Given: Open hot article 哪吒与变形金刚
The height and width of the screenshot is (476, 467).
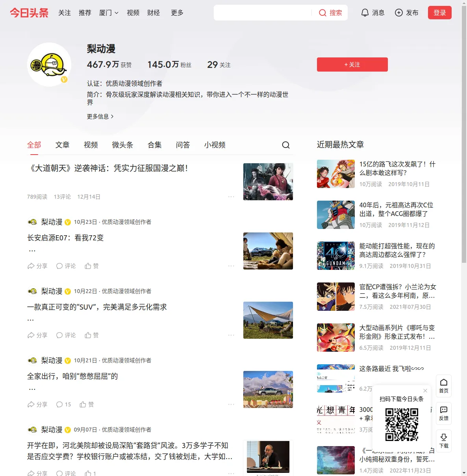Looking at the screenshot, I should point(397,332).
